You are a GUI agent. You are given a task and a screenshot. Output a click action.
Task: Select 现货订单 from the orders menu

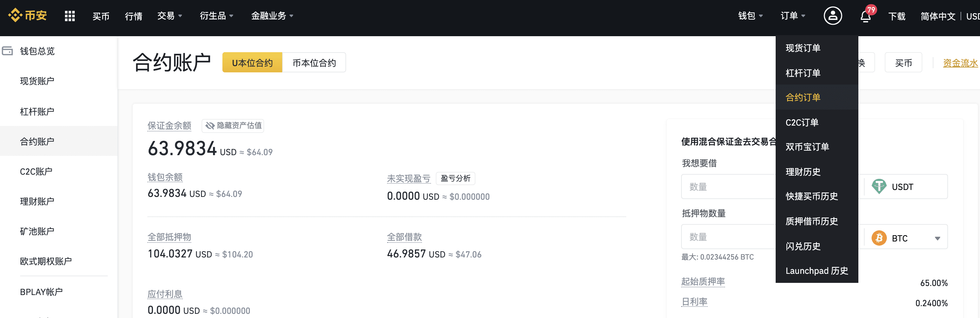(x=817, y=48)
